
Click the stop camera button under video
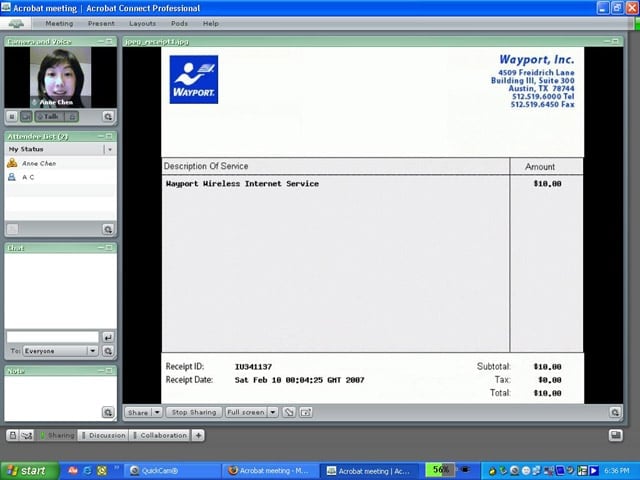(12, 117)
